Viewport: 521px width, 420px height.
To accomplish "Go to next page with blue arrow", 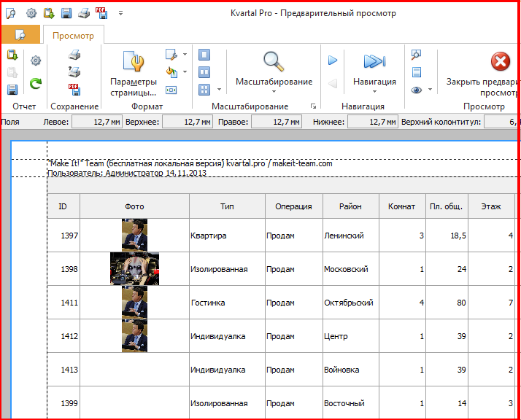I will tap(333, 61).
